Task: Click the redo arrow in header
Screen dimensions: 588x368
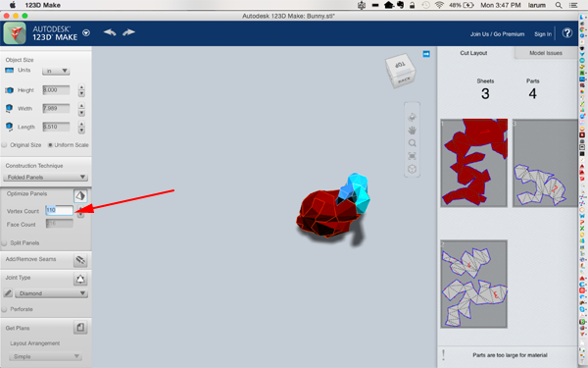Action: pos(128,32)
